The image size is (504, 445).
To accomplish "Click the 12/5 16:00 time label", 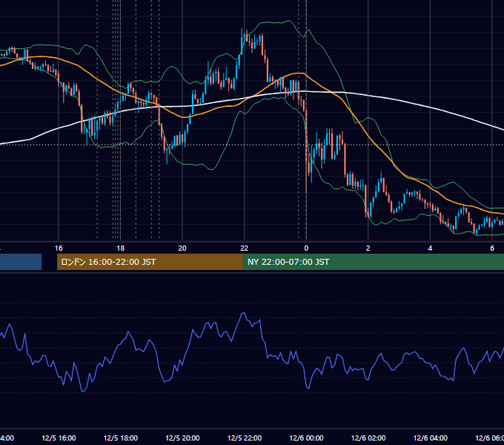I will (x=59, y=438).
